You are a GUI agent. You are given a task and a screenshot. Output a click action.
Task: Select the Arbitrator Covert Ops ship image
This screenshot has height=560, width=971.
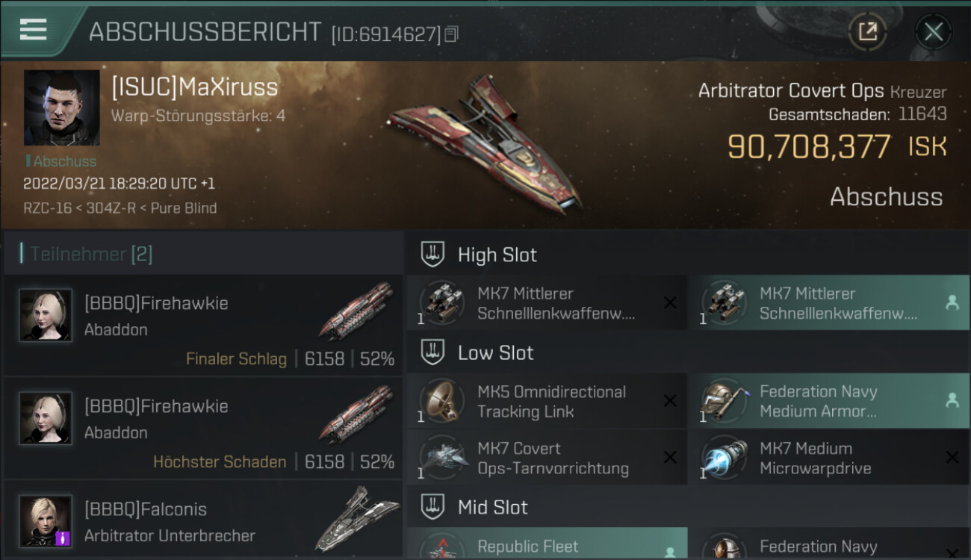click(485, 142)
